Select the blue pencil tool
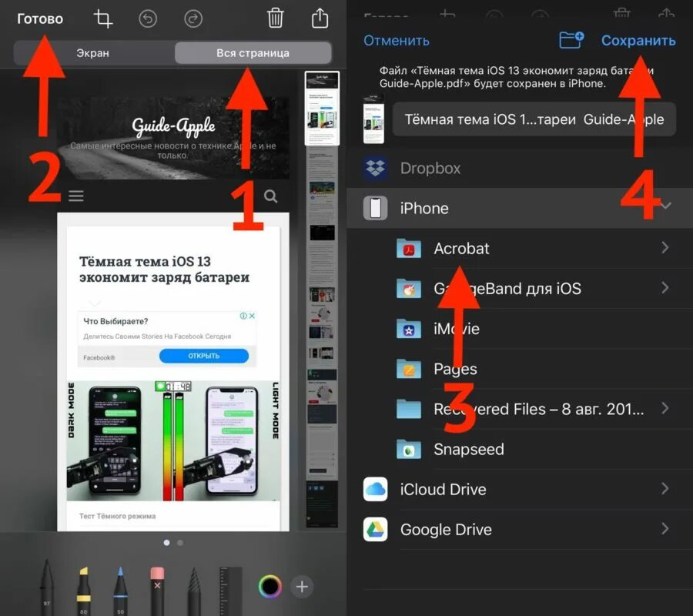This screenshot has width=693, height=616. (x=120, y=590)
